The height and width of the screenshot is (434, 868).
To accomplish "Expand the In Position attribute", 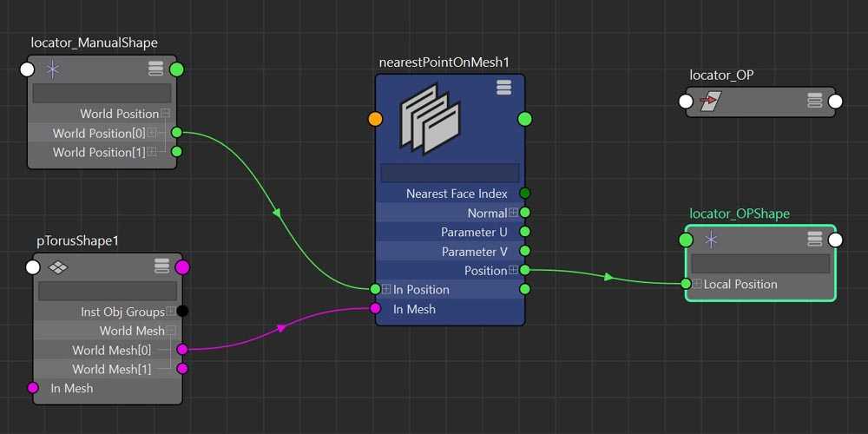I will (386, 289).
